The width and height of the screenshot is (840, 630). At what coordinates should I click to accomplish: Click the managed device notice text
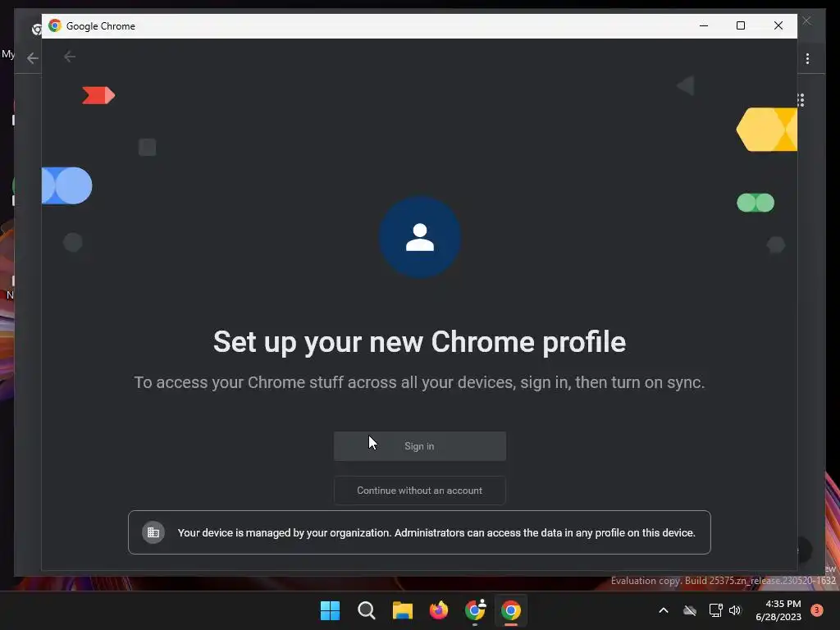[436, 532]
